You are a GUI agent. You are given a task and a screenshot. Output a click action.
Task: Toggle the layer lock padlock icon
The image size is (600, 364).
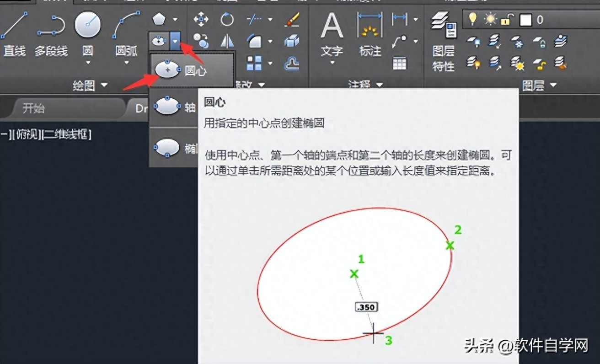(506, 19)
